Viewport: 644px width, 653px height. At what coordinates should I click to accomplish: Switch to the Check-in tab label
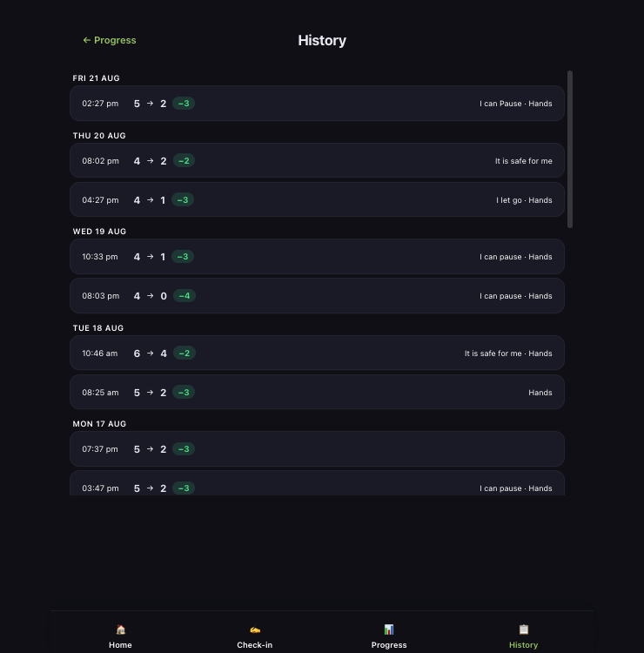pos(255,644)
